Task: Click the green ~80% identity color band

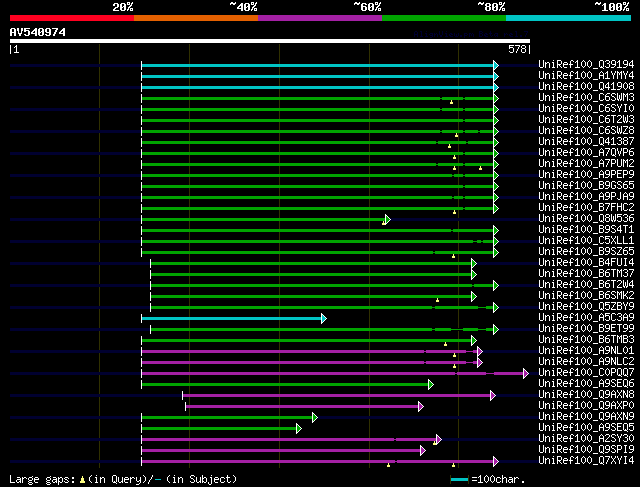Action: click(444, 18)
